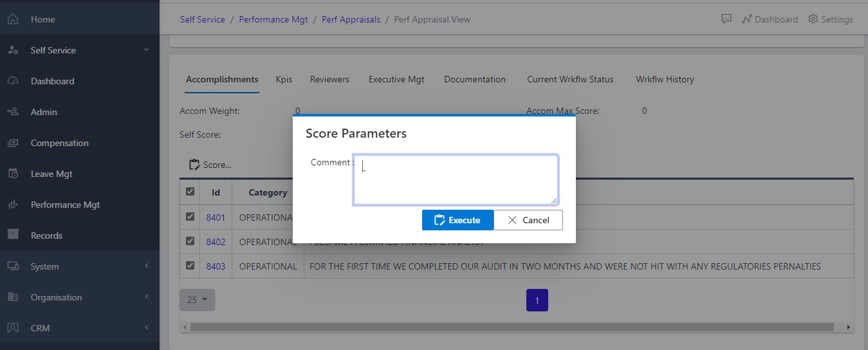
Task: Open the Current Wrkflw Status tab
Action: [x=570, y=79]
